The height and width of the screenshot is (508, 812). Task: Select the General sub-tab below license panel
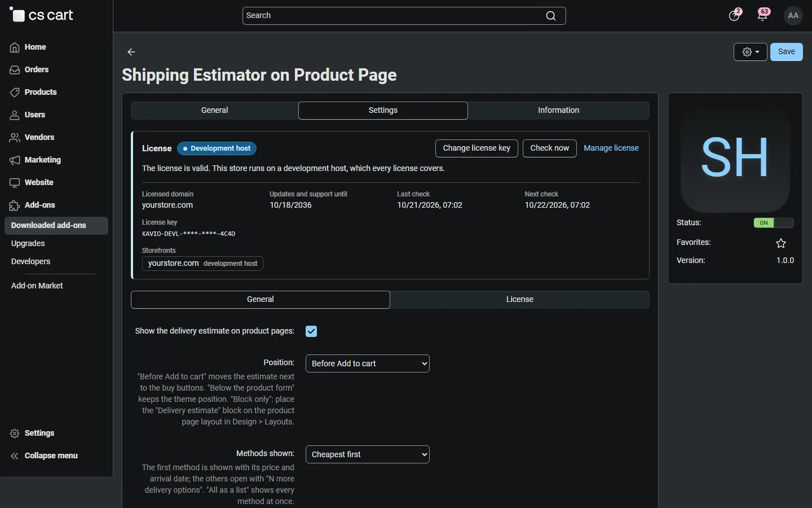(x=261, y=300)
